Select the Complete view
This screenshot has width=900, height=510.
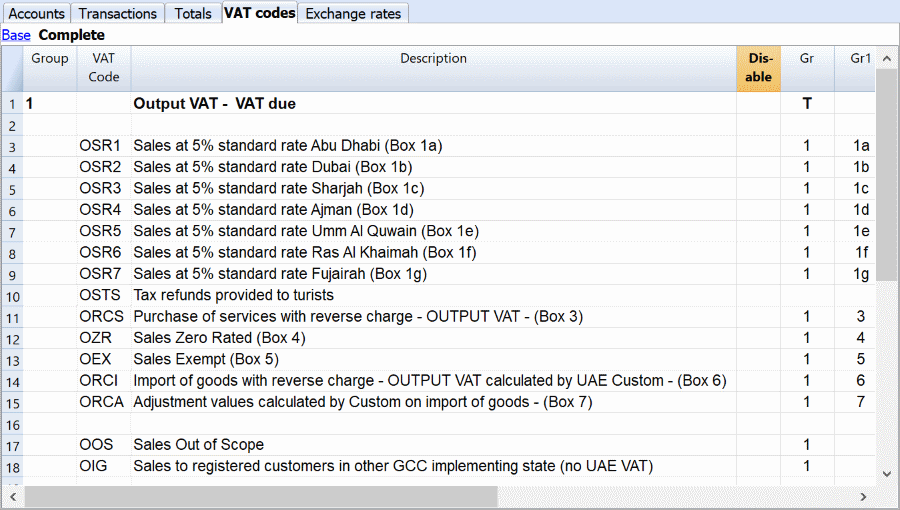pos(71,35)
